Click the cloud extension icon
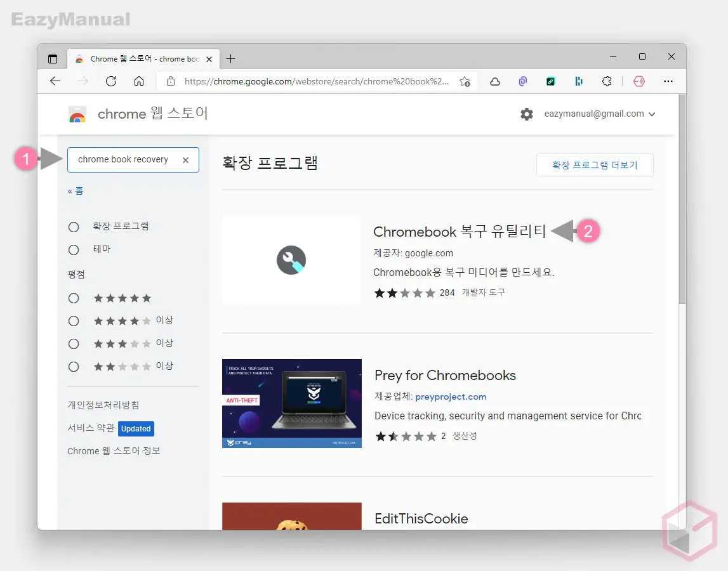 point(495,82)
